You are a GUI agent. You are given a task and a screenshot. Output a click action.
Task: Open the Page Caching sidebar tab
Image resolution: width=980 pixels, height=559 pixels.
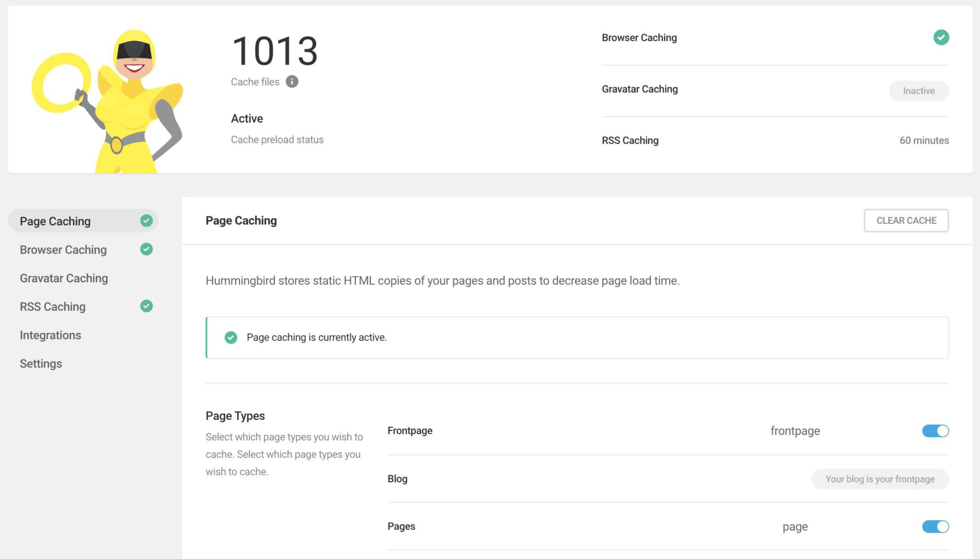pos(83,221)
